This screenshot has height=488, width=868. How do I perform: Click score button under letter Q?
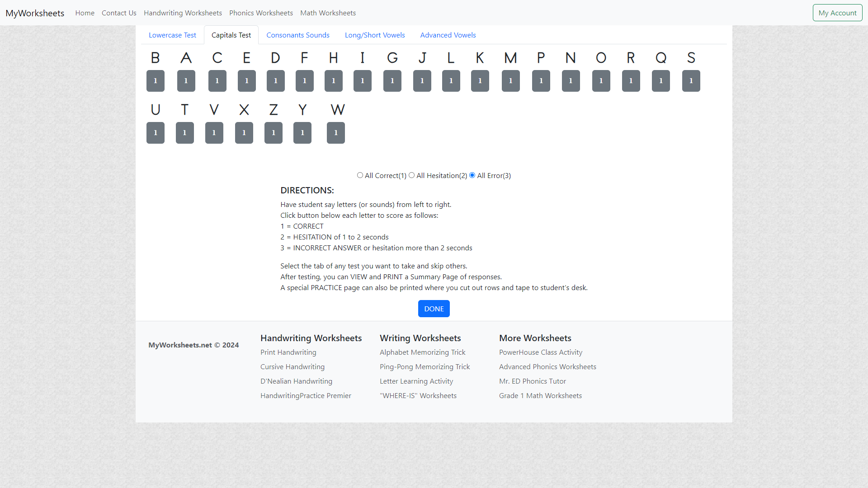click(x=661, y=81)
